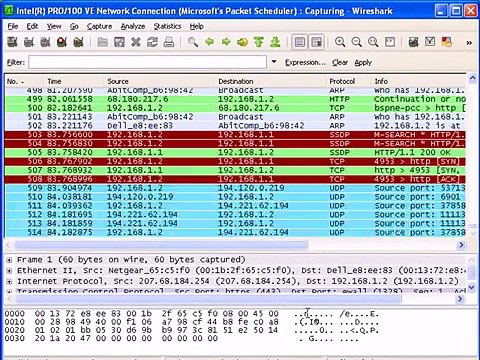Viewport: 480px width, 360px height.
Task: Expand the Internet Protocol details node
Action: 9,281
